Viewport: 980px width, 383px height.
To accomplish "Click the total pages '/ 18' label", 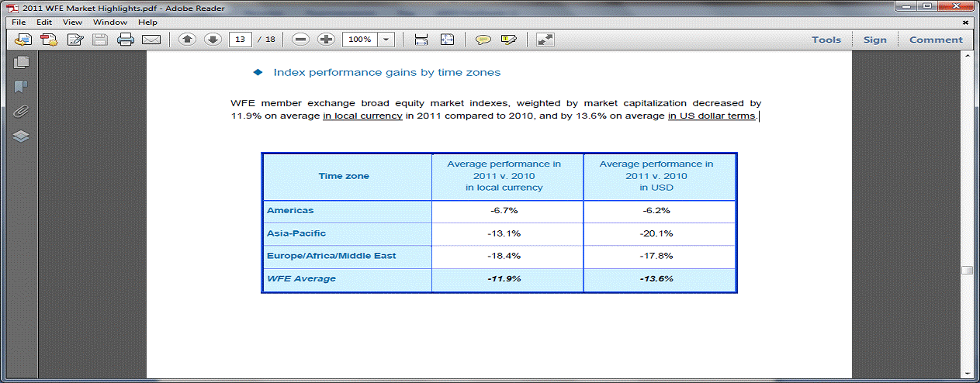I will click(266, 40).
